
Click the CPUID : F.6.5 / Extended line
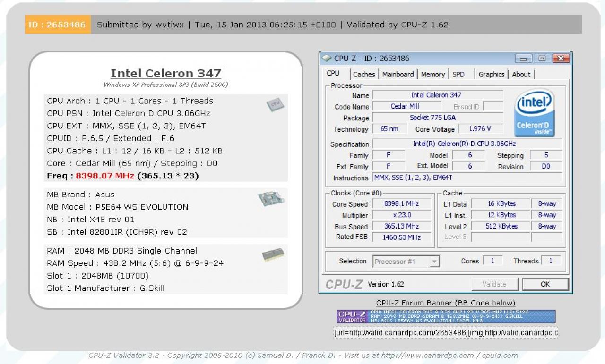[111, 138]
